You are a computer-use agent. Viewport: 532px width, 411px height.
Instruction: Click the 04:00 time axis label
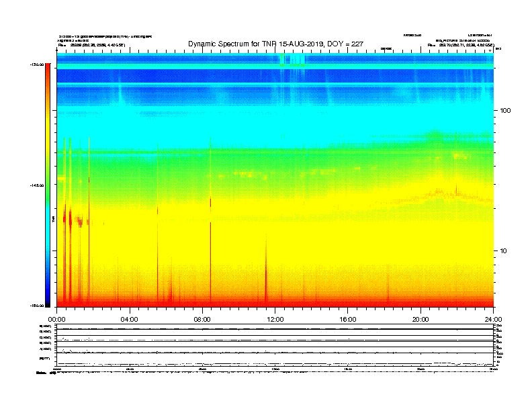coord(130,320)
